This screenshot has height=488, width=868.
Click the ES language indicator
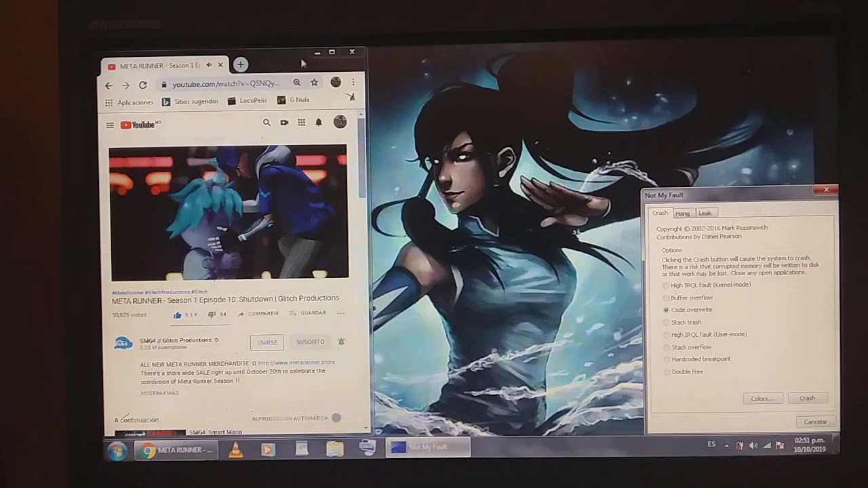711,445
